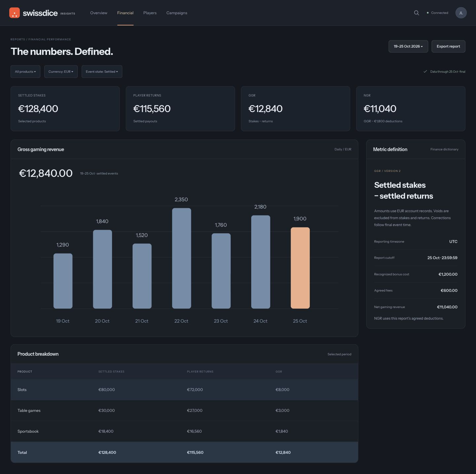This screenshot has height=474, width=476.
Task: Go to the Players tab
Action: coord(150,13)
